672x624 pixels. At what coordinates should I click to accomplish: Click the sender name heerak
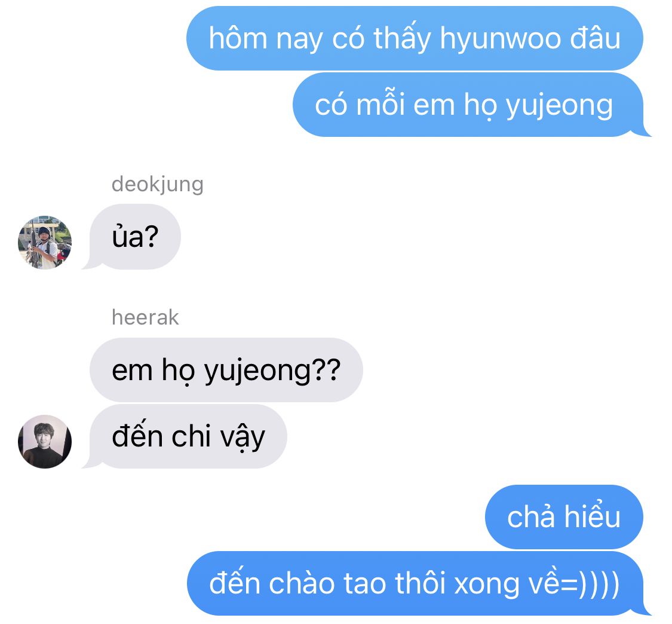145,317
